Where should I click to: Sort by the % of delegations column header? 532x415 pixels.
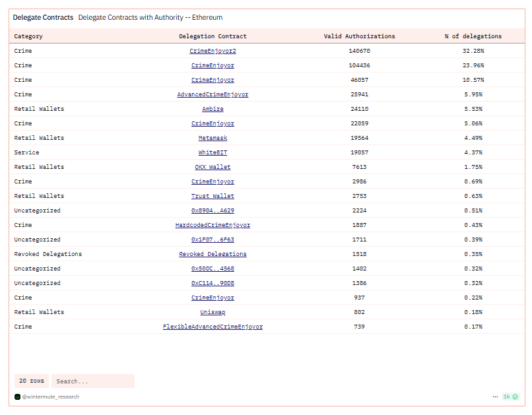tap(473, 36)
